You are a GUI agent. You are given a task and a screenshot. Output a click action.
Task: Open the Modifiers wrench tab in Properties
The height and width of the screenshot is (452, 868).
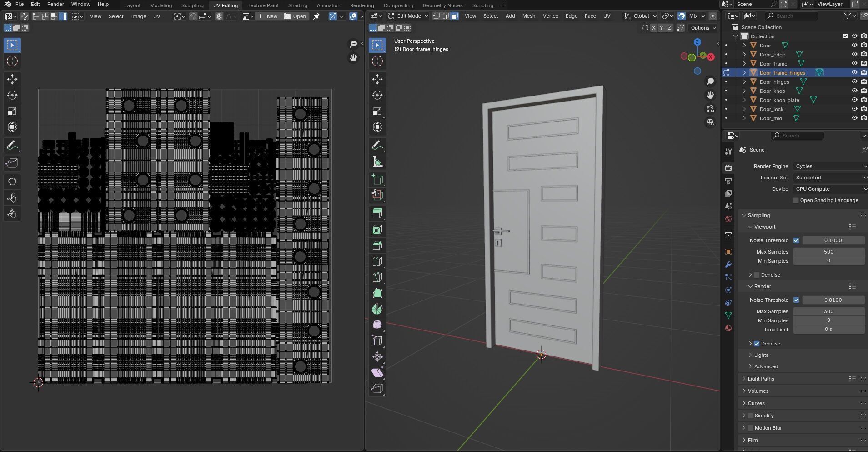coord(728,264)
